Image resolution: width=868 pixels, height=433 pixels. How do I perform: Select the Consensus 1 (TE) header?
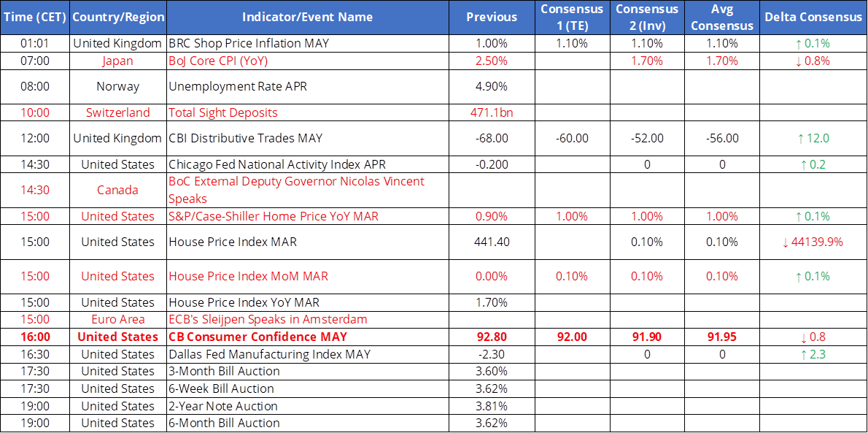[572, 18]
